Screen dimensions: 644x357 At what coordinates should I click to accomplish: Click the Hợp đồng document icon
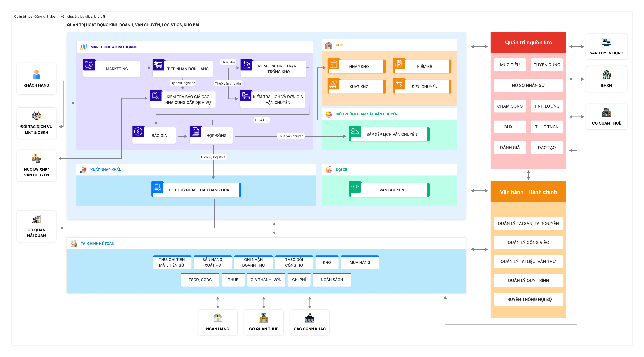(x=195, y=132)
